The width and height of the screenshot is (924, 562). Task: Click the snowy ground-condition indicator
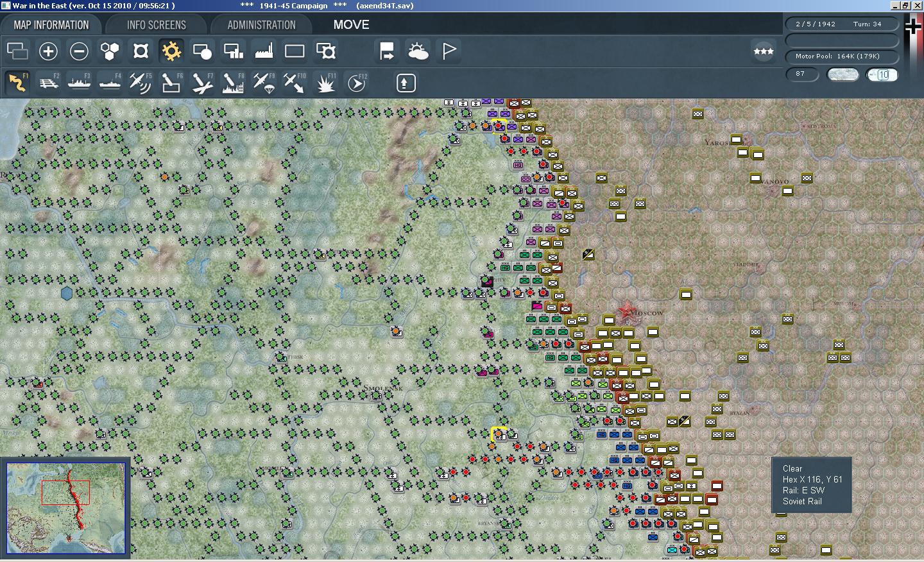pos(843,74)
